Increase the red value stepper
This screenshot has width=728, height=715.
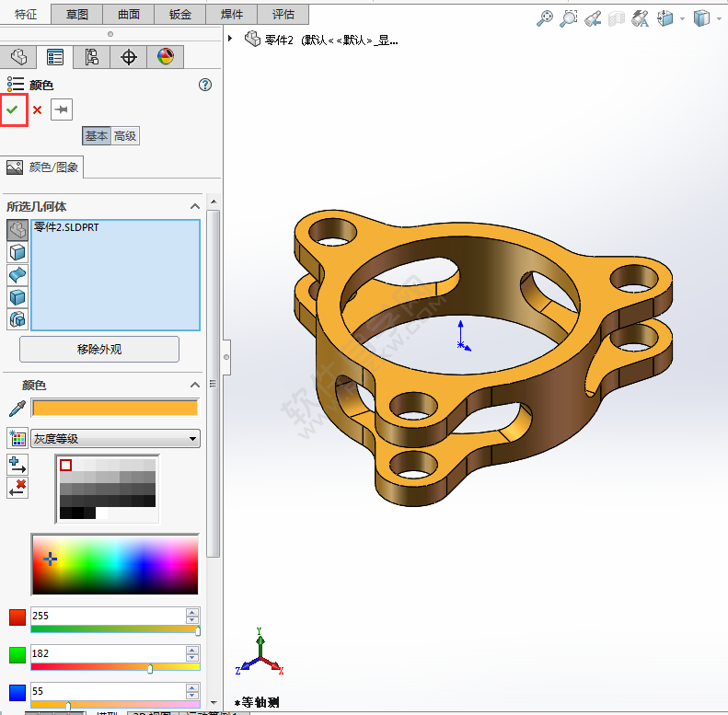[192, 612]
